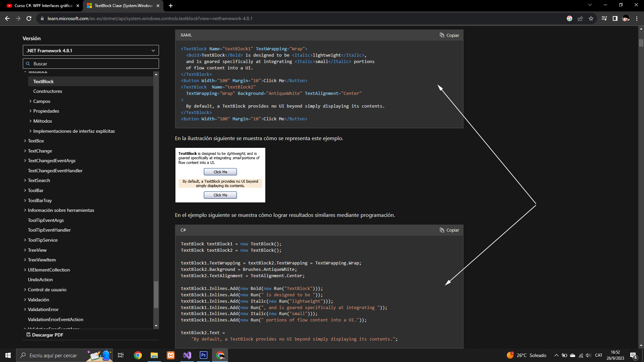Reload the current browser page
This screenshot has width=644, height=362.
click(29, 18)
